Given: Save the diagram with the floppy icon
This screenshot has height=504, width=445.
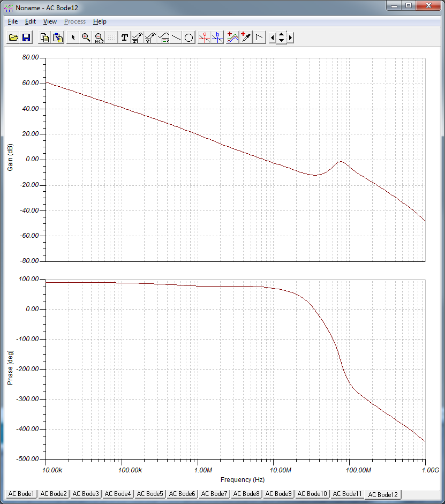Looking at the screenshot, I should coord(26,37).
